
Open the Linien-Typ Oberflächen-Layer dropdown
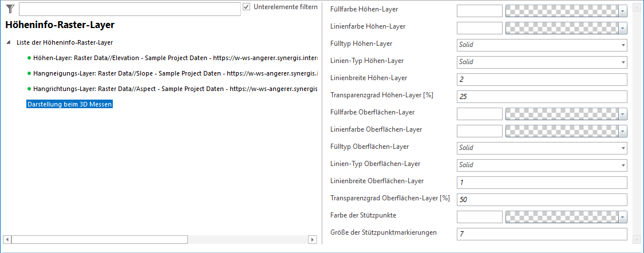(622, 165)
